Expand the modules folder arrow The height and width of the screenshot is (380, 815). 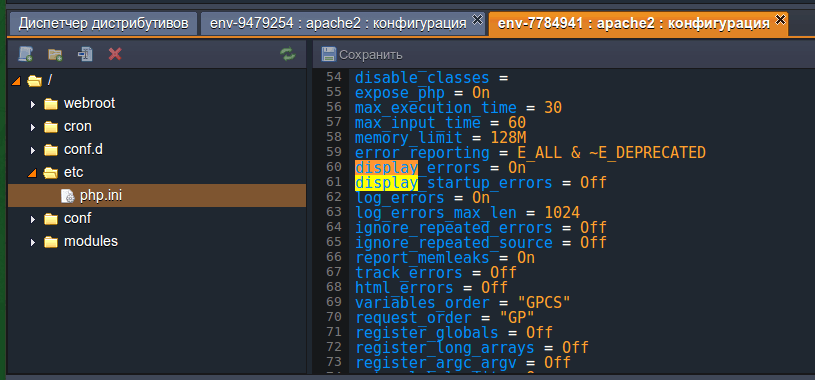coord(33,242)
